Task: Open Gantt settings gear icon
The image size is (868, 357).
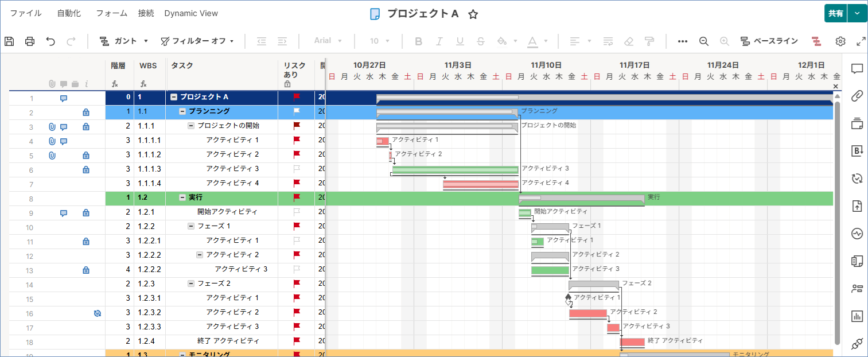Action: tap(840, 41)
